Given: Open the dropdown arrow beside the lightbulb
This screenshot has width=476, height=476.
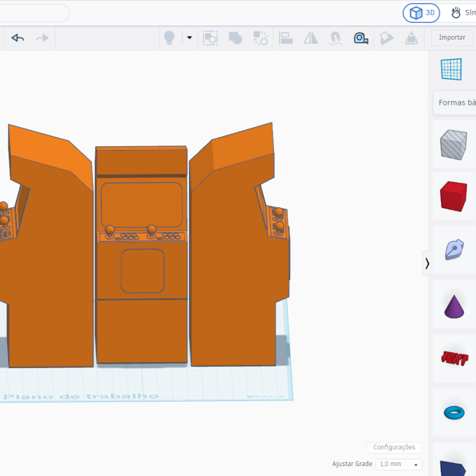Looking at the screenshot, I should pos(190,38).
